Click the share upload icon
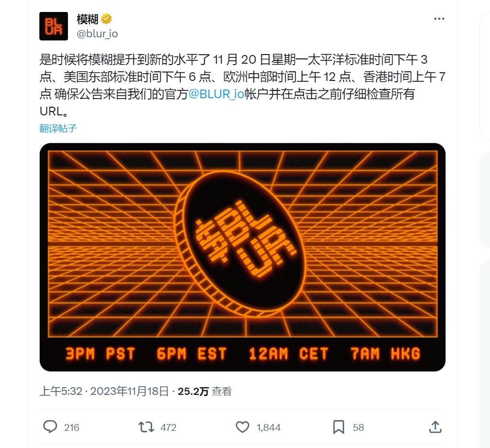The width and height of the screenshot is (490, 448). (435, 427)
